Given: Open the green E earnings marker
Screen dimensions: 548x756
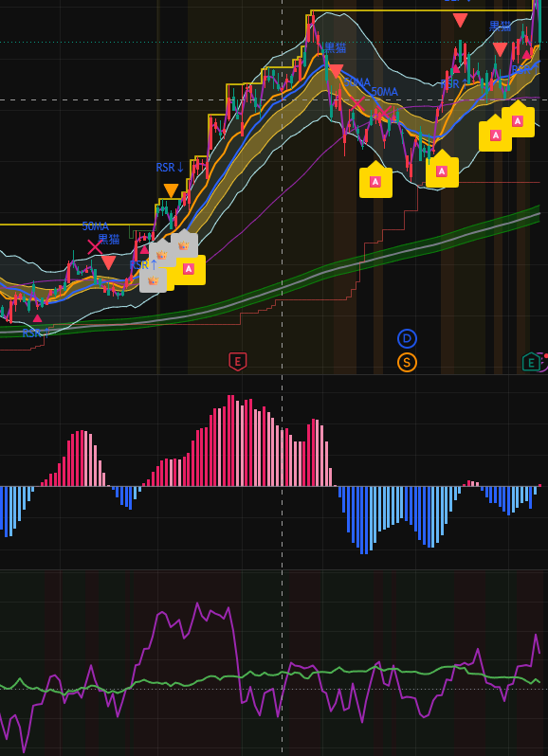Looking at the screenshot, I should point(531,362).
